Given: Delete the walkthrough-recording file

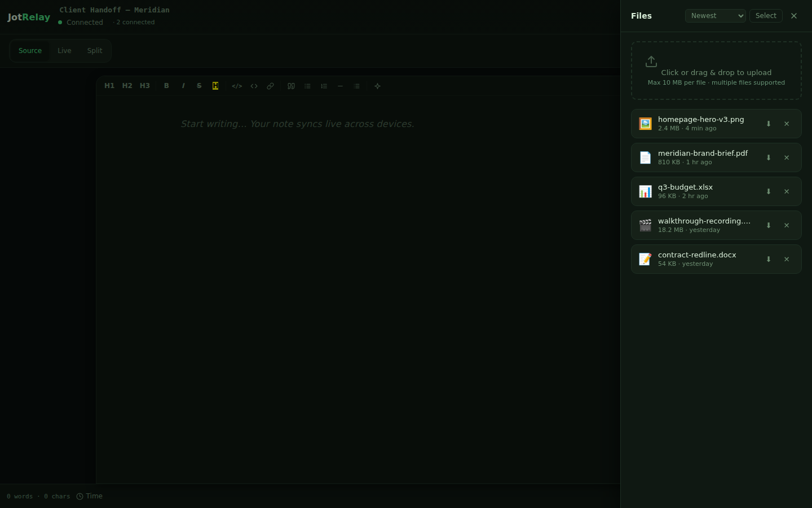Looking at the screenshot, I should 787,225.
